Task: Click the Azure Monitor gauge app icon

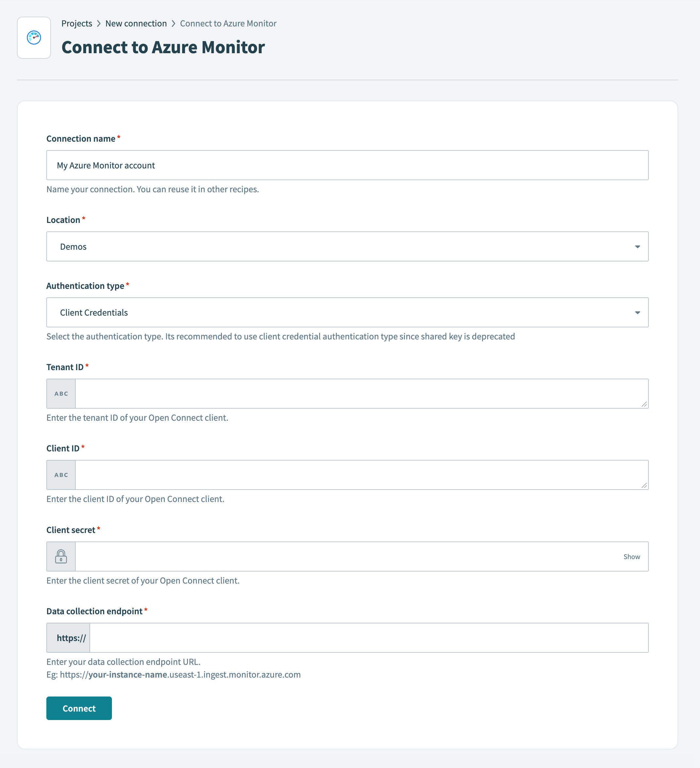Action: [x=34, y=37]
